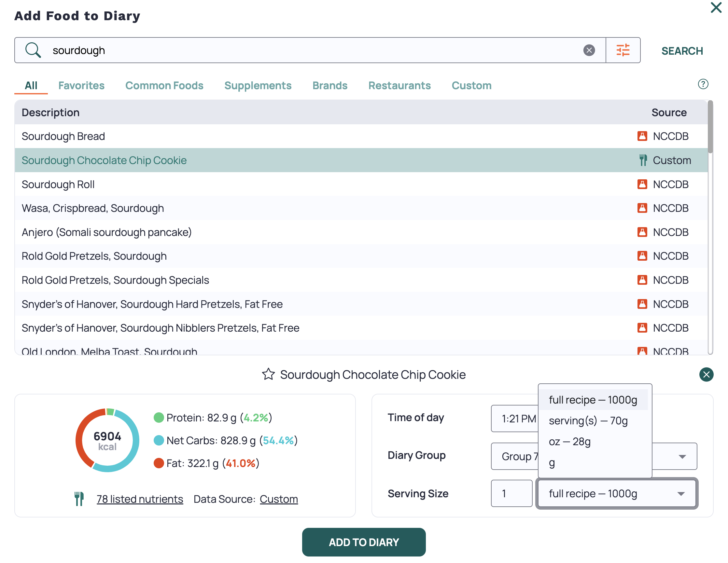The height and width of the screenshot is (563, 728).
Task: Click NCCDB icon for Sourdough Roll
Action: click(642, 184)
